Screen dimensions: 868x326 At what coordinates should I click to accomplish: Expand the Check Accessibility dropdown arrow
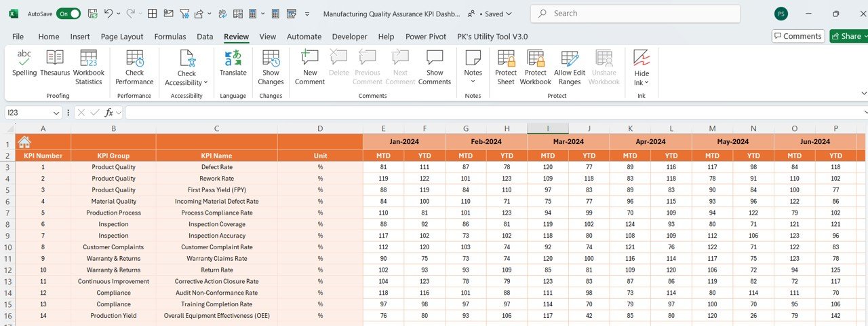[205, 83]
